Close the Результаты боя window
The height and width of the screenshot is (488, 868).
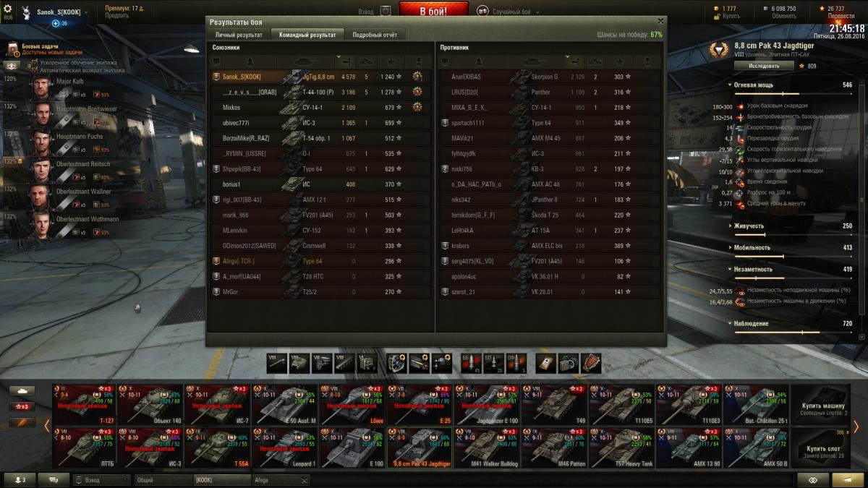[x=660, y=22]
